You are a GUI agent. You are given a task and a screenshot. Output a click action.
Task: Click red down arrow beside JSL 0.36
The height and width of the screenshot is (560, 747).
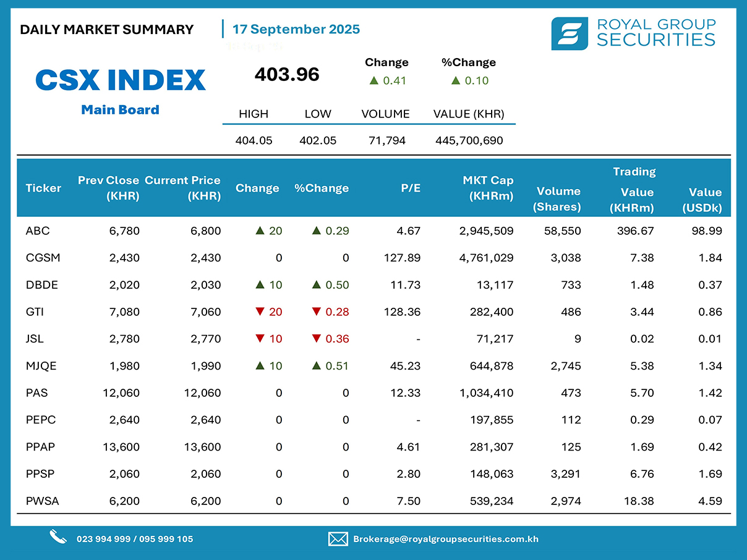click(317, 339)
